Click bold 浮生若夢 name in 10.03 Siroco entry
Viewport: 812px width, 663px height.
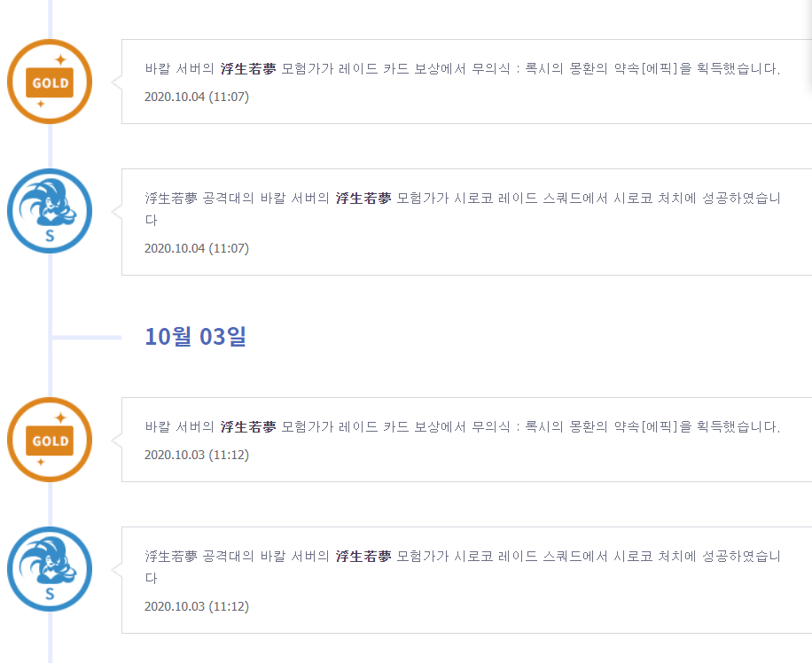click(363, 557)
